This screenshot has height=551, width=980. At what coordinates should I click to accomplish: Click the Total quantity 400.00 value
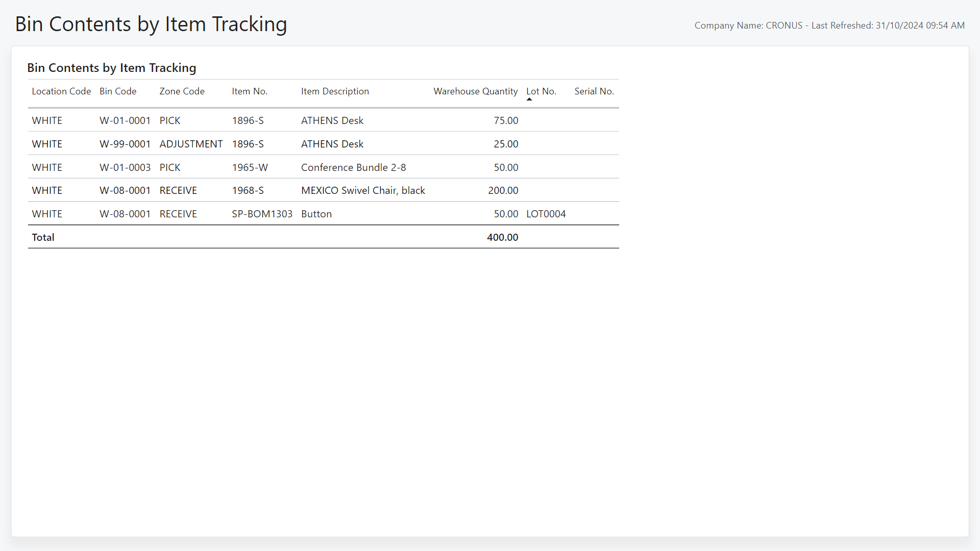pos(502,237)
